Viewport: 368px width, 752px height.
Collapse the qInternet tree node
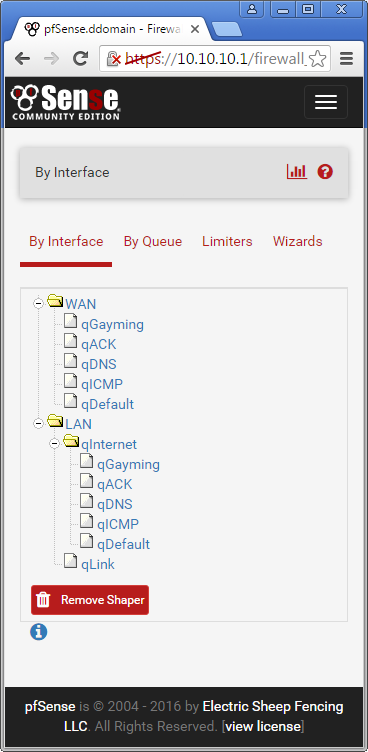coord(54,444)
